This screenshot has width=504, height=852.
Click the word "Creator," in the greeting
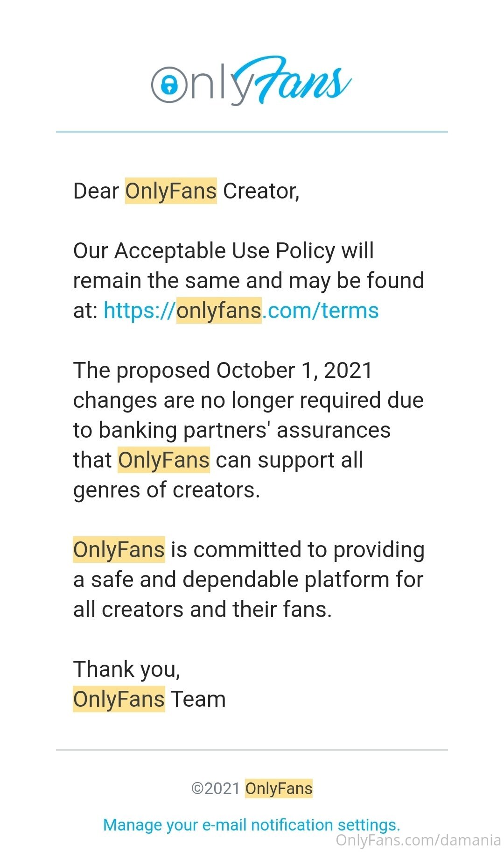pyautogui.click(x=261, y=191)
